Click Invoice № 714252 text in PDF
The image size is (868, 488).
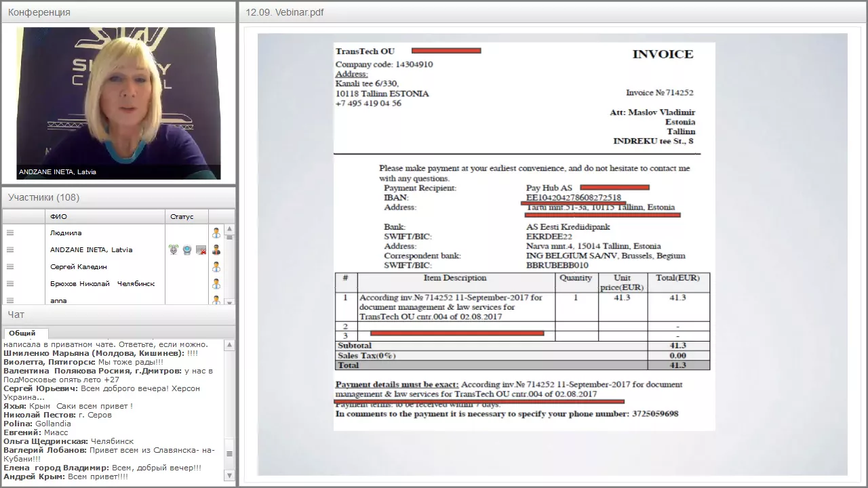click(659, 93)
